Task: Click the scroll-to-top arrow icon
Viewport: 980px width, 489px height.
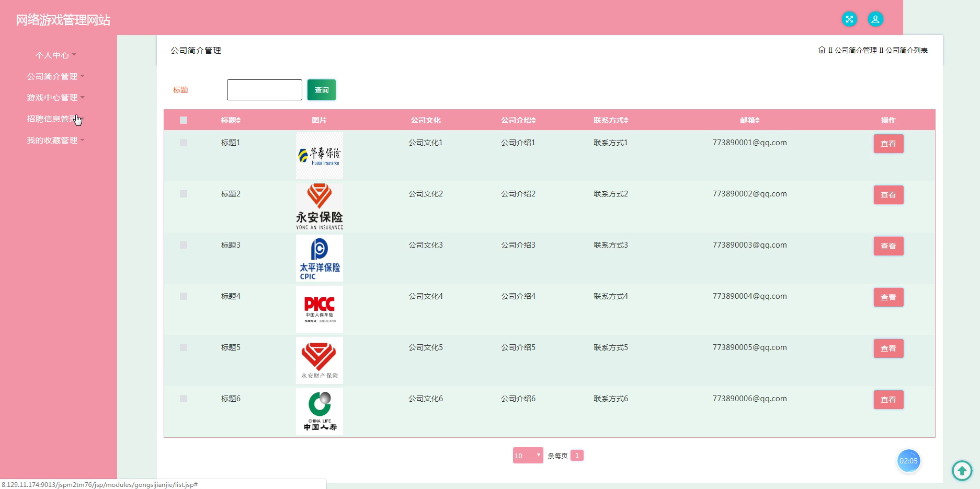Action: coord(962,470)
